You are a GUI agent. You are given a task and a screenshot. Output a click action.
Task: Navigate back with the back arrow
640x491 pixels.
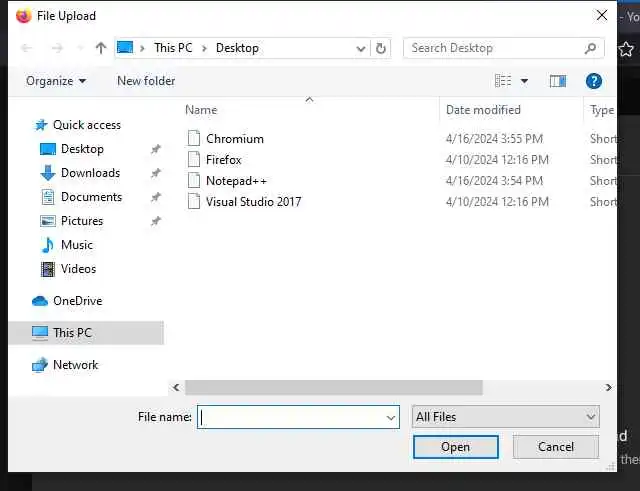point(27,48)
